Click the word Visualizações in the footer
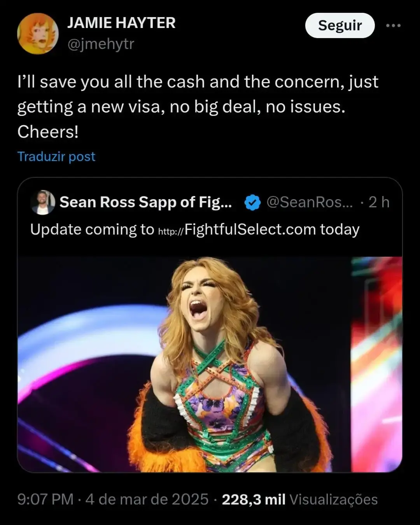 coord(334,499)
